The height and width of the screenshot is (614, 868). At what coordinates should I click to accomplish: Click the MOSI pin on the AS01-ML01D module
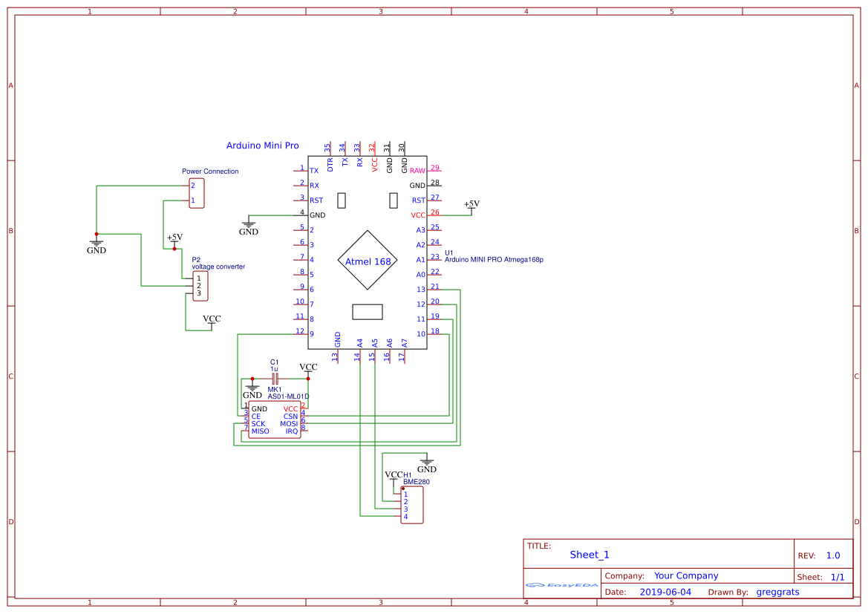tap(289, 423)
